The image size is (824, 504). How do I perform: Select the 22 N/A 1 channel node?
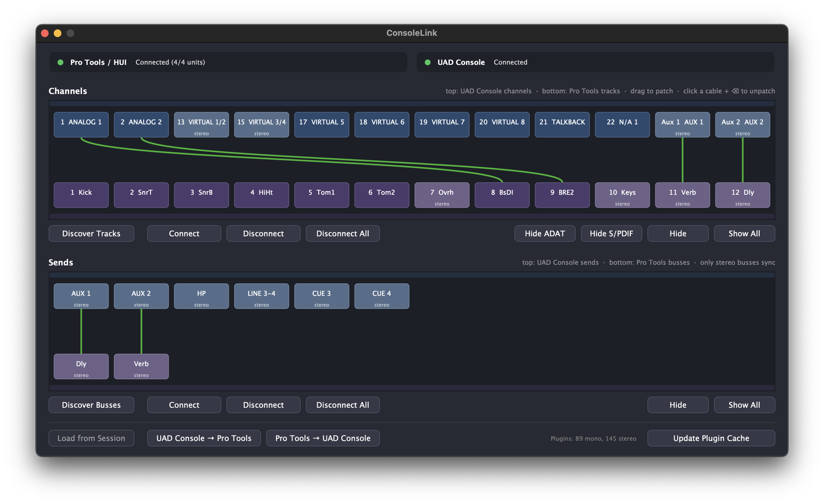[x=622, y=125]
